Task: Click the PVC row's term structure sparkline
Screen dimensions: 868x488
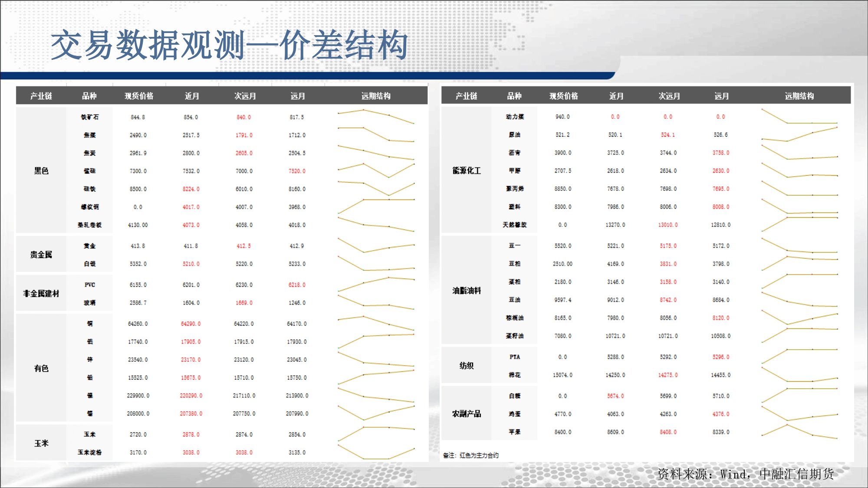Action: click(x=376, y=284)
